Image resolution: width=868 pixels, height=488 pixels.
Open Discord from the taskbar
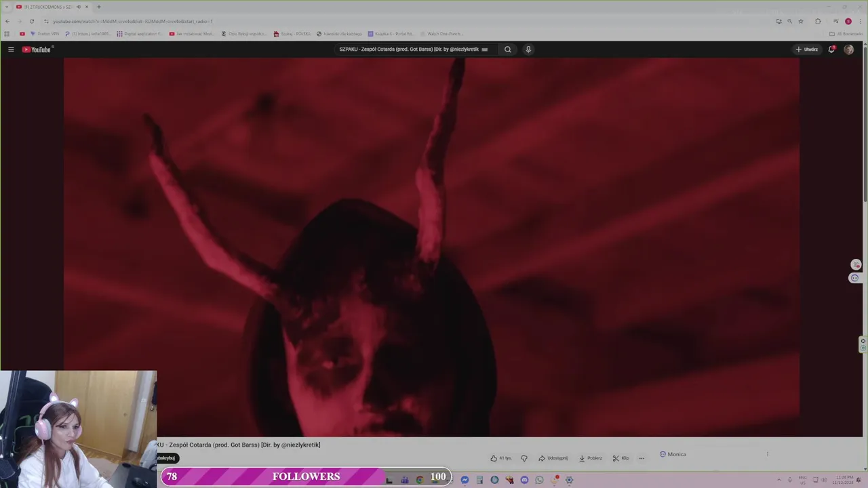pos(524,480)
